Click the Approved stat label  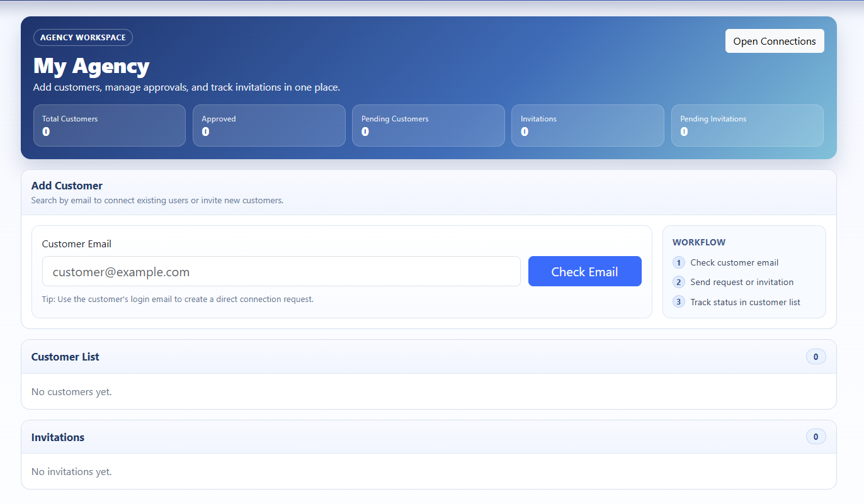pyautogui.click(x=219, y=118)
